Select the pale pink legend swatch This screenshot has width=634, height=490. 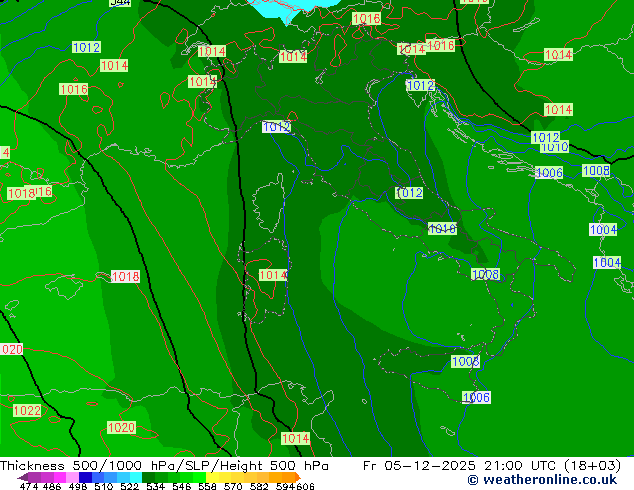coord(72,477)
